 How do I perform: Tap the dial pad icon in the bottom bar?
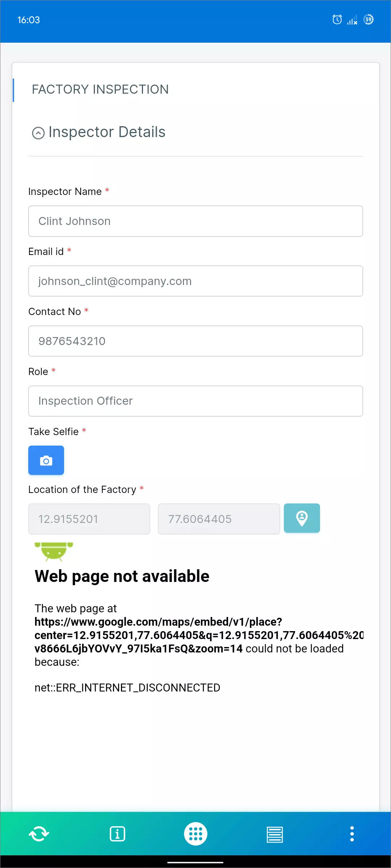point(195,834)
